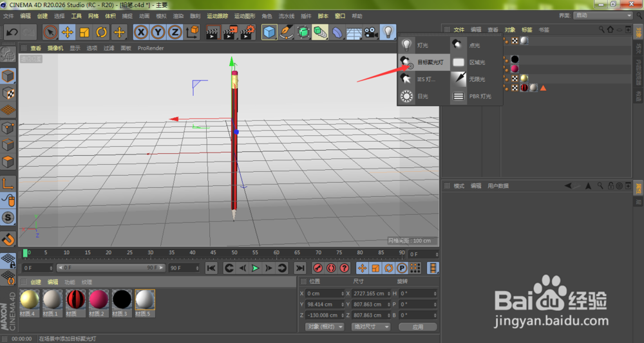The width and height of the screenshot is (644, 343).
Task: Play animation forwards
Action: click(256, 268)
